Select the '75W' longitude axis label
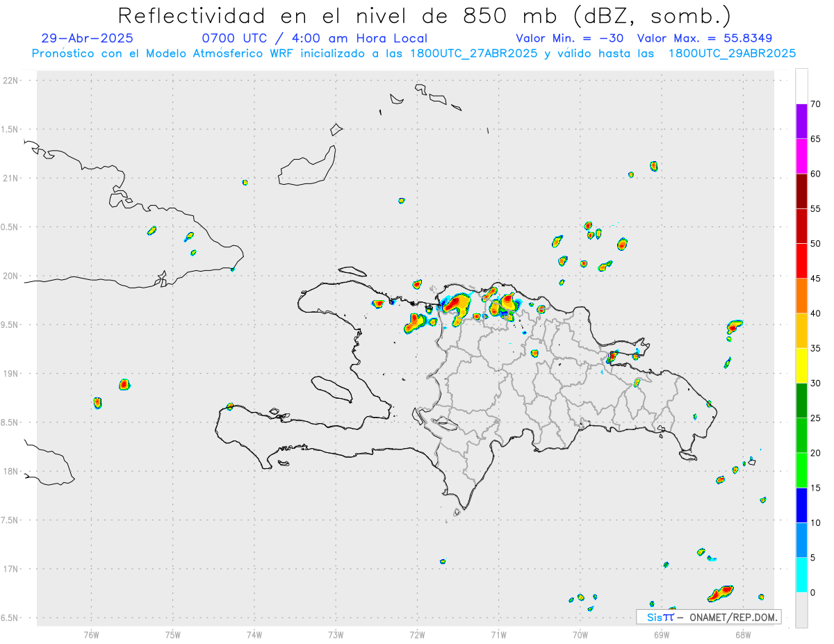The height and width of the screenshot is (644, 834). [x=172, y=634]
